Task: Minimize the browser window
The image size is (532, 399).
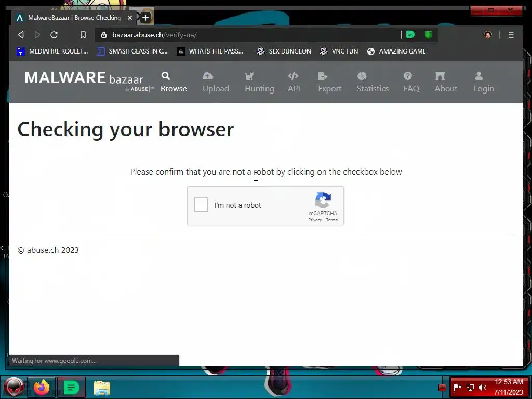Action: pyautogui.click(x=477, y=10)
